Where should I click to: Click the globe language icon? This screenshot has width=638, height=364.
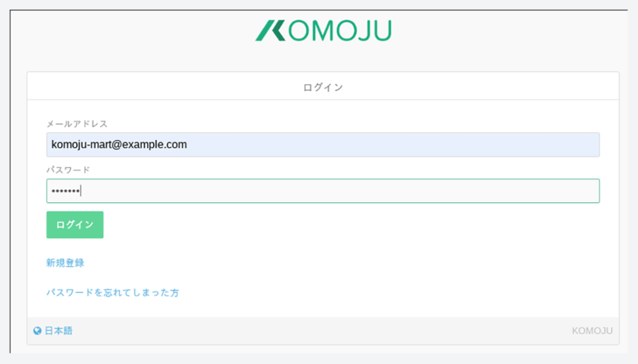click(37, 330)
